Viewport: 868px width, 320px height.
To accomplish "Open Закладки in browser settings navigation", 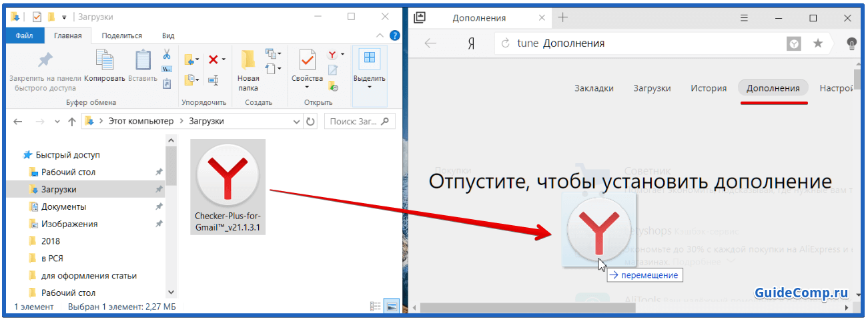I will [x=594, y=88].
